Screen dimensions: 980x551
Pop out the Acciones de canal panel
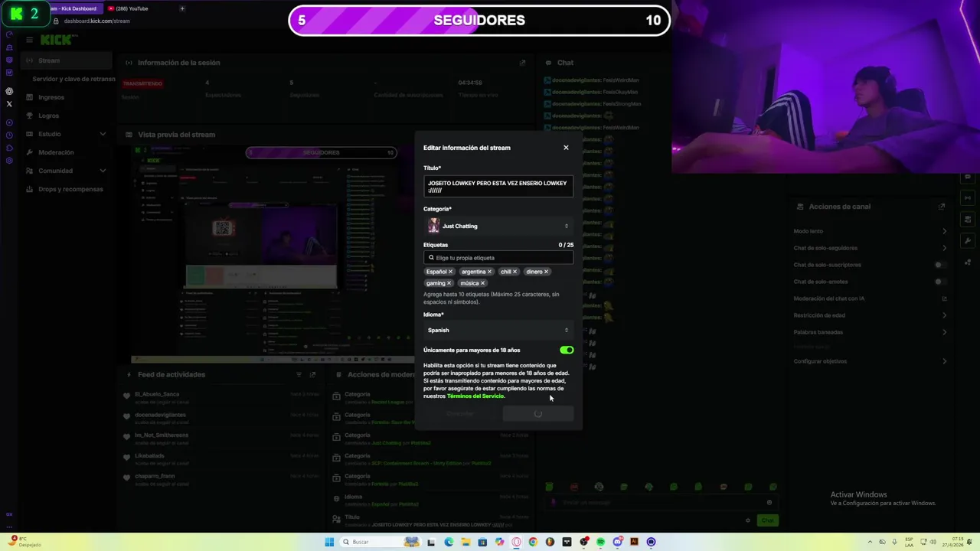tap(942, 207)
